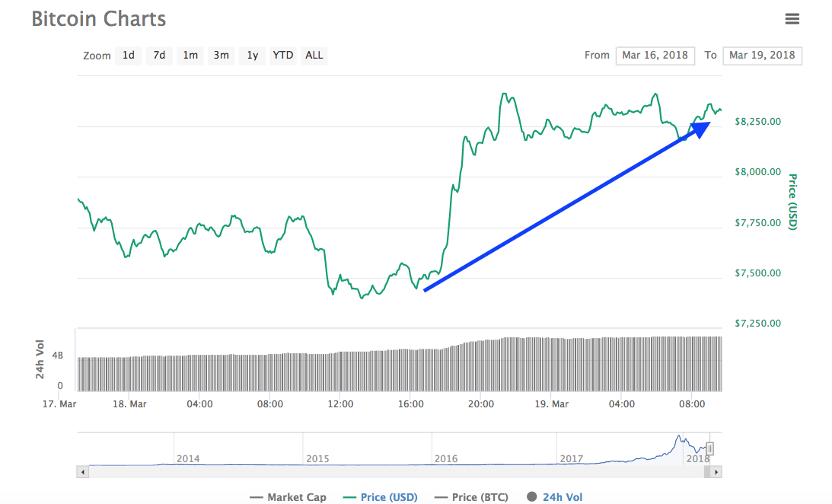Click the 19. Mar time axis label
The width and height of the screenshot is (832, 504).
pyautogui.click(x=551, y=404)
